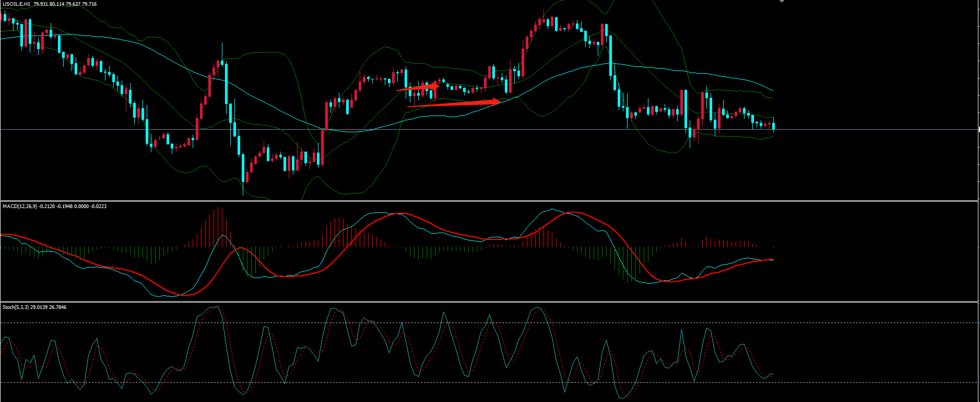Click the current price marker on right axis
The width and height of the screenshot is (980, 402).
978,129
